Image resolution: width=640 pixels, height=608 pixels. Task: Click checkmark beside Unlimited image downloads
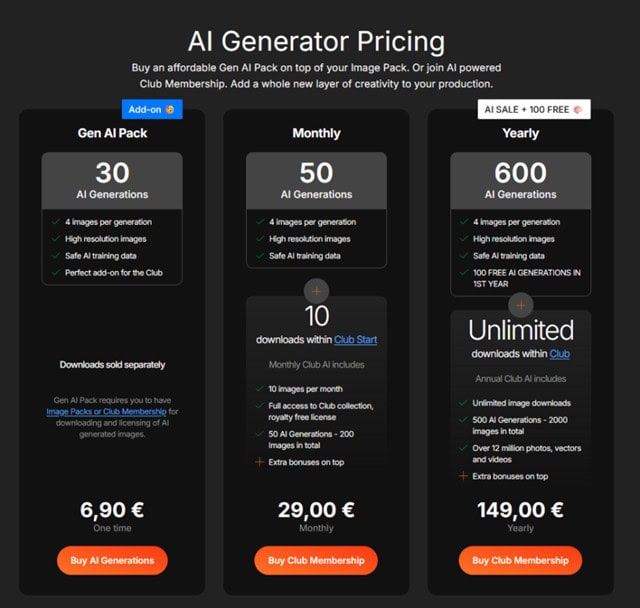click(x=463, y=403)
